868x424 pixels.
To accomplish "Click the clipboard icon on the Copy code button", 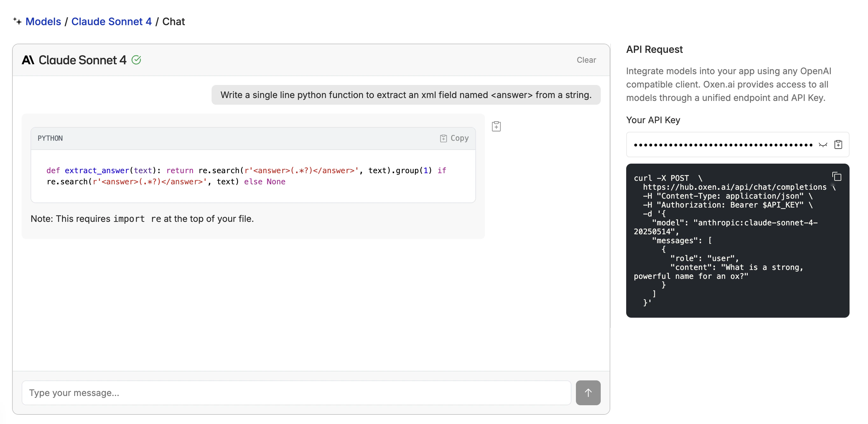I will [443, 138].
